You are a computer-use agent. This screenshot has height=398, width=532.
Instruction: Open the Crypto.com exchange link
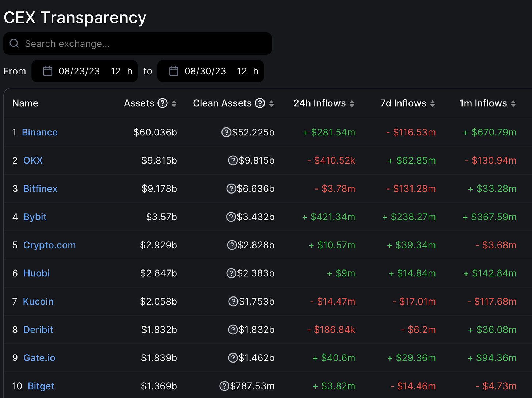pyautogui.click(x=49, y=245)
